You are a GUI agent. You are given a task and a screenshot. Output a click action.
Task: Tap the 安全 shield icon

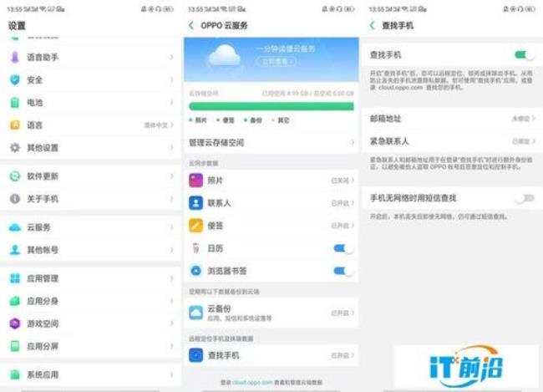[15, 79]
